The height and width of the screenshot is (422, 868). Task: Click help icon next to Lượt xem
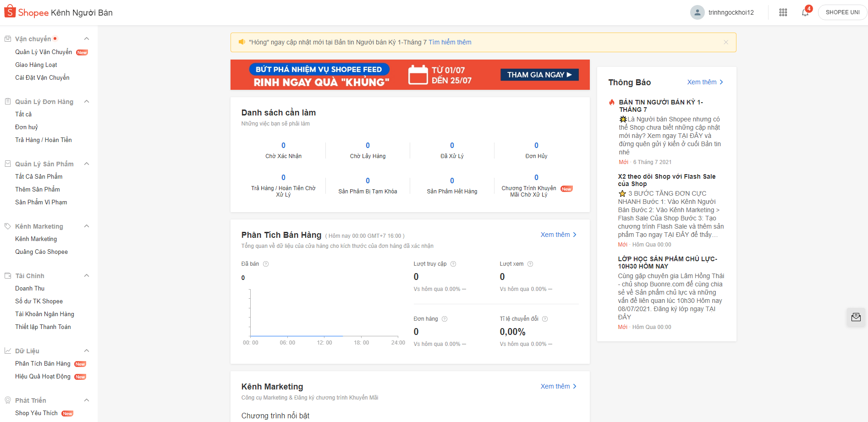coord(530,264)
